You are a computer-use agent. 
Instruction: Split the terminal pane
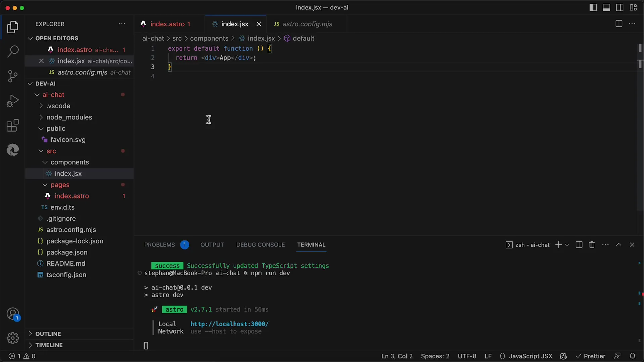(x=579, y=245)
